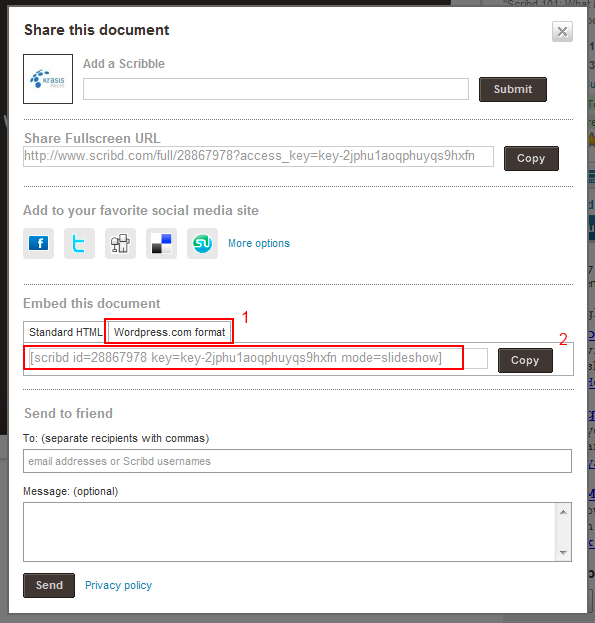Share document via Digg icon
The height and width of the screenshot is (623, 595).
point(120,243)
